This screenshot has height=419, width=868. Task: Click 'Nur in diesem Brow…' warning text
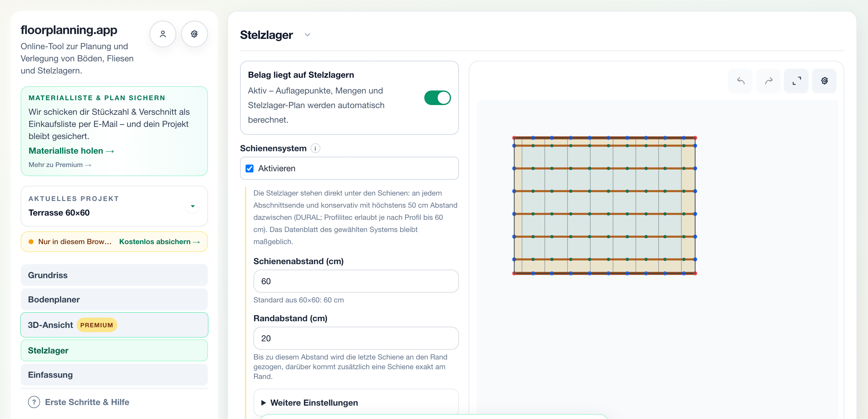[75, 242]
